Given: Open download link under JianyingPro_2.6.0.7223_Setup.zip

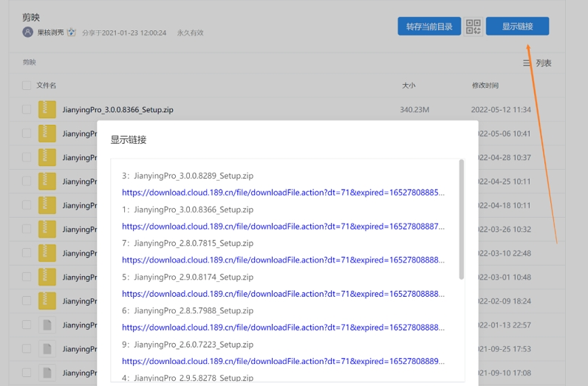Looking at the screenshot, I should [283, 361].
